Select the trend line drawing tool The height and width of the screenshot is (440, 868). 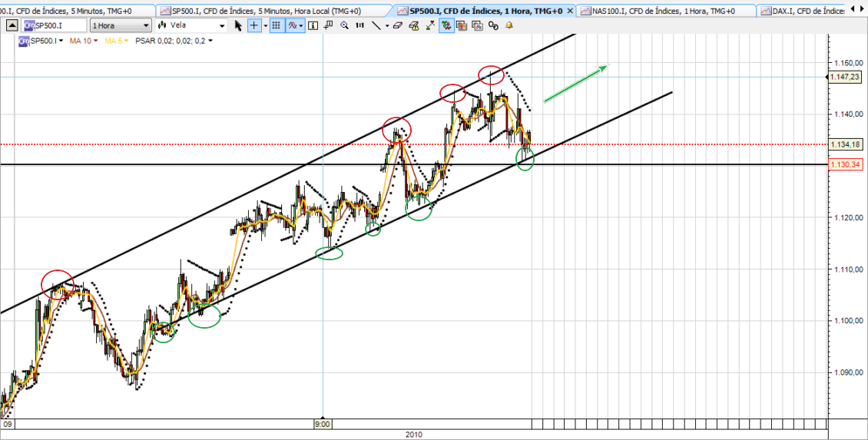point(376,25)
